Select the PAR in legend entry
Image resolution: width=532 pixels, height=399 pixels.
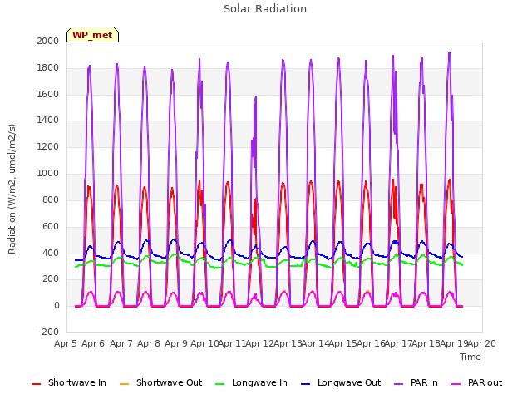point(416,382)
